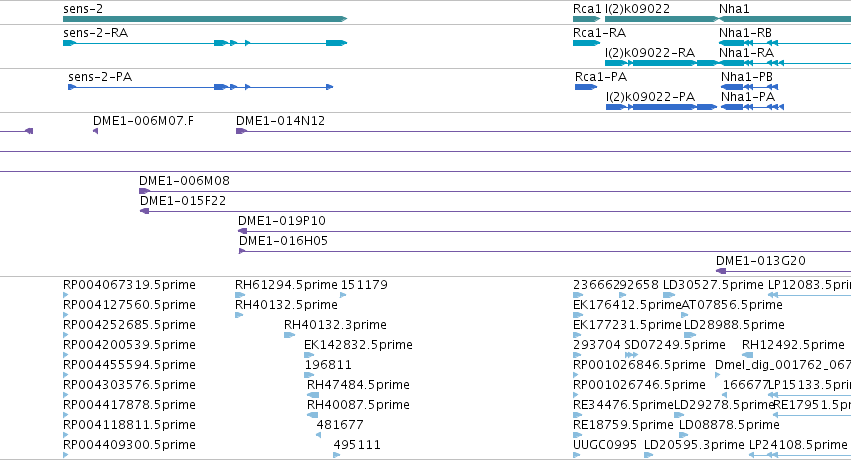851x460 pixels.
Task: Click feature labeled 293704
Action: click(597, 345)
